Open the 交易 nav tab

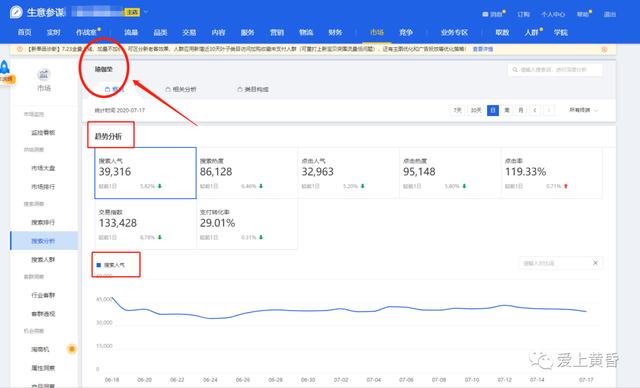point(189,32)
